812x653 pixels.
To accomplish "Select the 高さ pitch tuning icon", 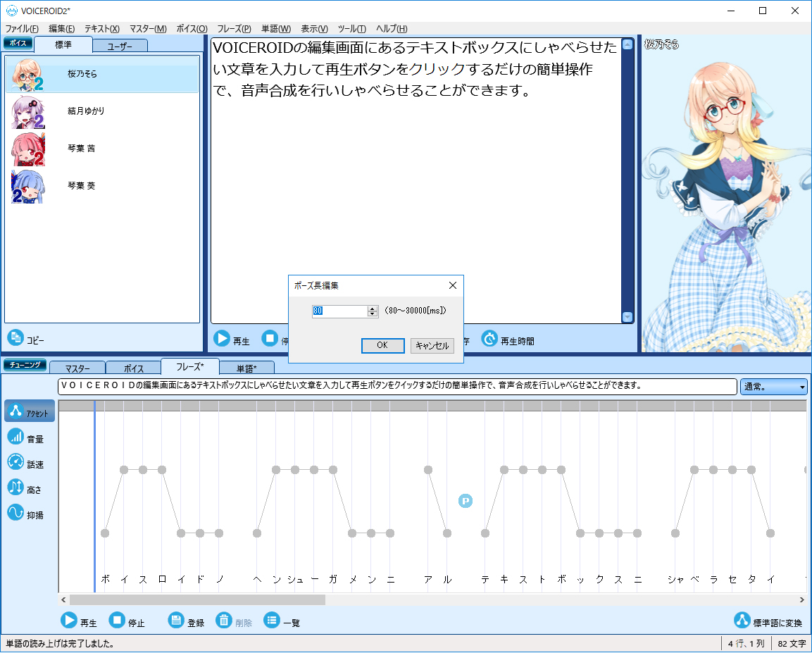I will click(15, 487).
